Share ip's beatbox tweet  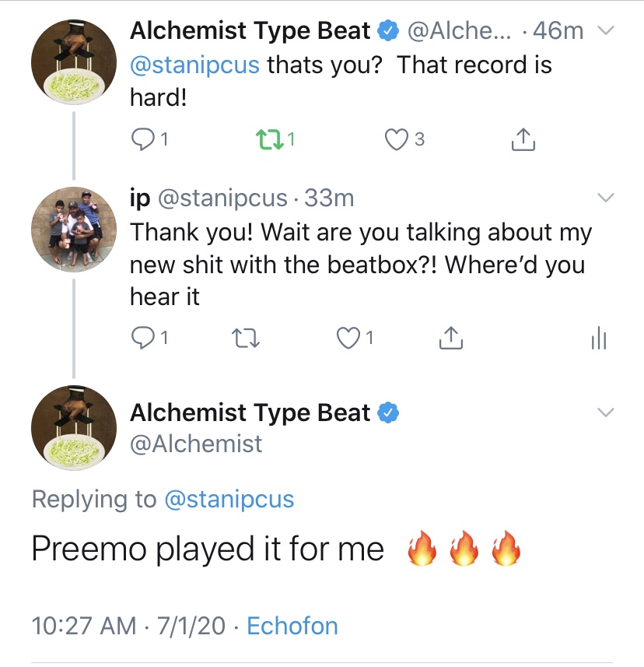[x=451, y=338]
